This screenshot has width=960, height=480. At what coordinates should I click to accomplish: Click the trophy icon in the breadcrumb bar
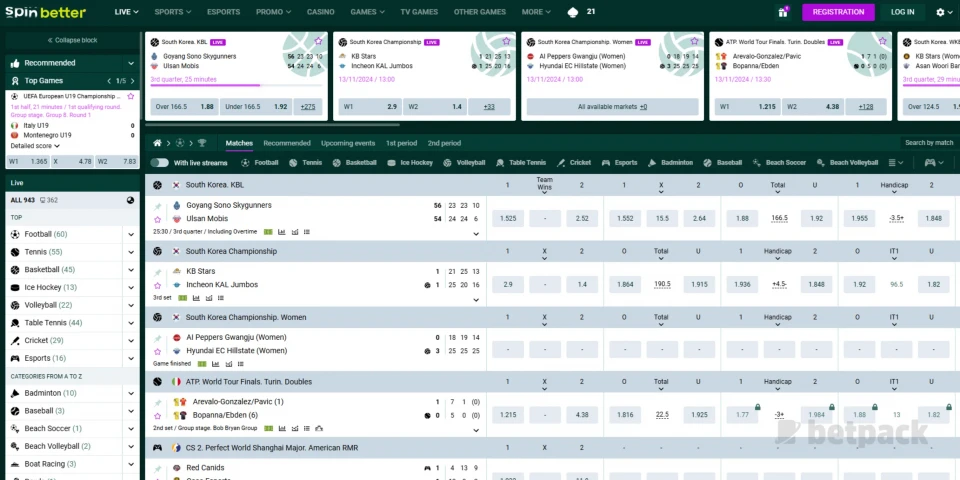pyautogui.click(x=202, y=143)
